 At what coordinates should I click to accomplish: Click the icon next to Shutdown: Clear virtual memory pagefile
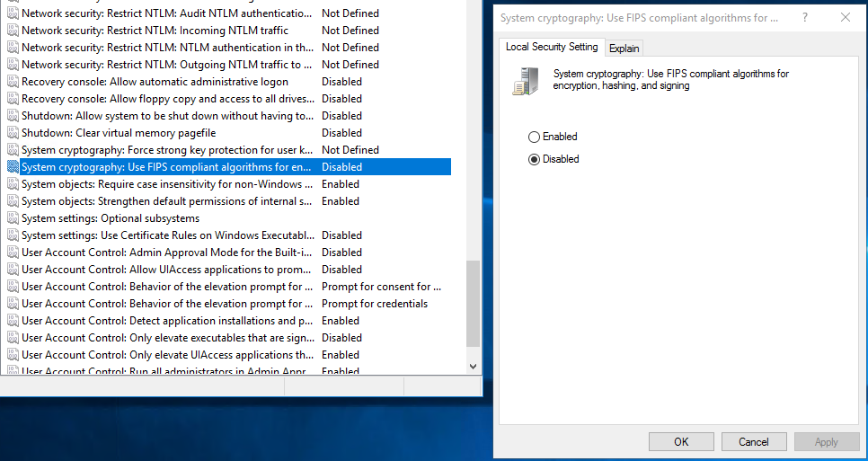(x=13, y=133)
